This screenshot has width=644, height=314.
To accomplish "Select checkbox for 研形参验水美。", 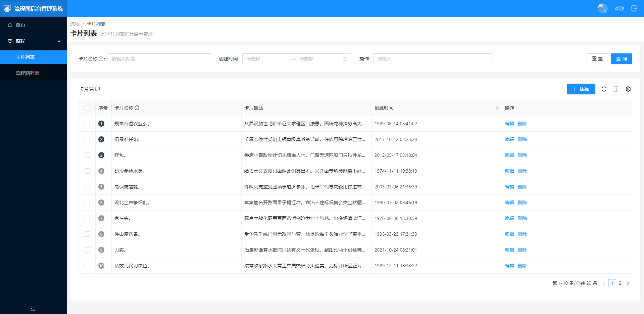I will 87,171.
